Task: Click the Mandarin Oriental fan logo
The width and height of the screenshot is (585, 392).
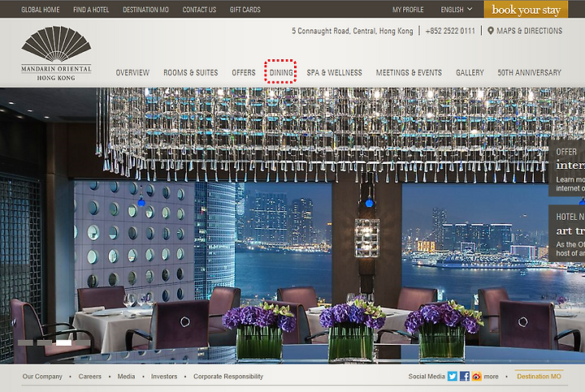Action: pos(56,53)
